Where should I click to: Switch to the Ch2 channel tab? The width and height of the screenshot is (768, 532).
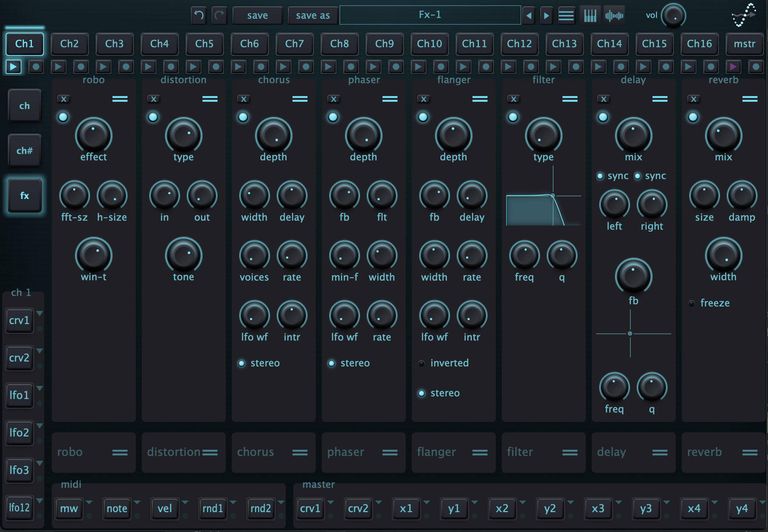[x=69, y=44]
